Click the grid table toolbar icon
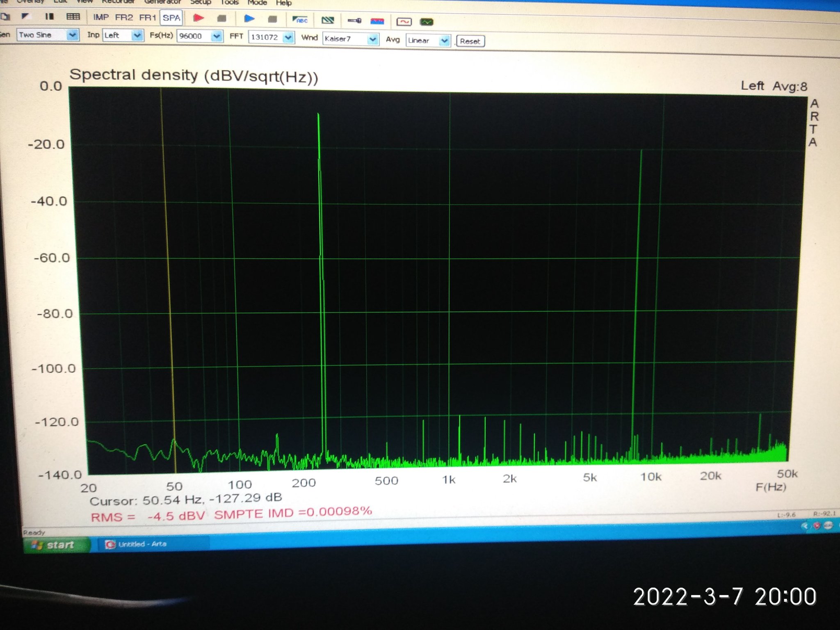Image resolution: width=840 pixels, height=630 pixels. point(73,17)
